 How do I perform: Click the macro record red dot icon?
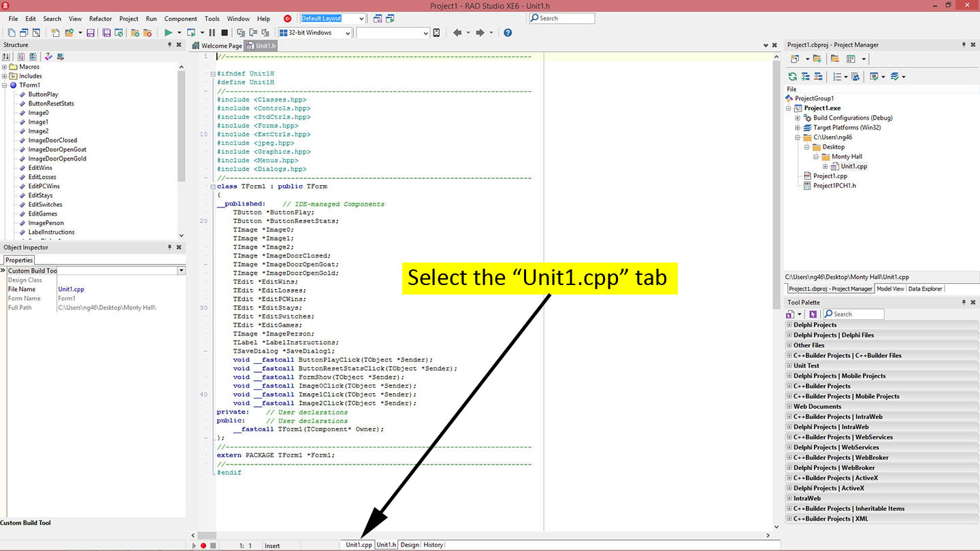click(x=203, y=546)
